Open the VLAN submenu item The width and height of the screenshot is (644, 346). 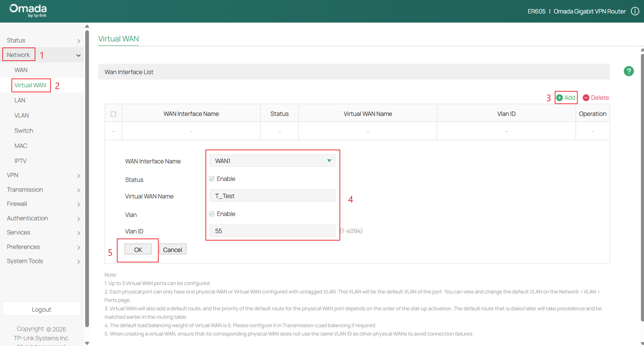(22, 116)
